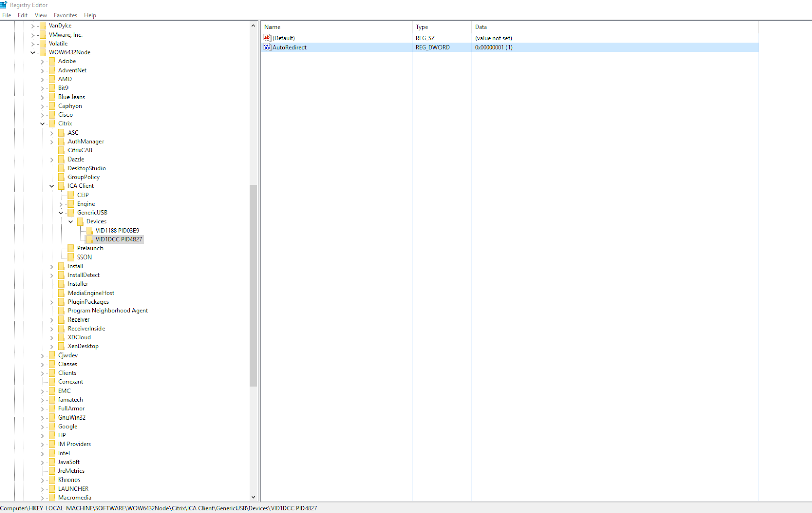The height and width of the screenshot is (513, 812).
Task: Collapse the Citrix tree node
Action: [x=42, y=123]
